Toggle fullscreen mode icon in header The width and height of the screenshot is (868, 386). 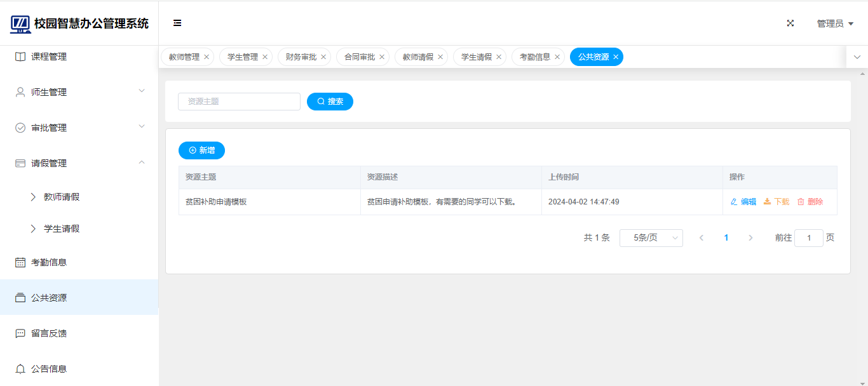(790, 23)
